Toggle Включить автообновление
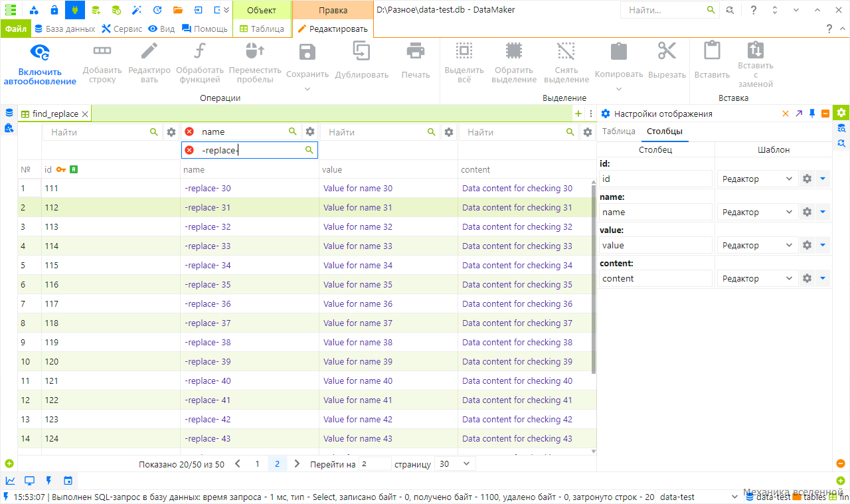 click(41, 64)
